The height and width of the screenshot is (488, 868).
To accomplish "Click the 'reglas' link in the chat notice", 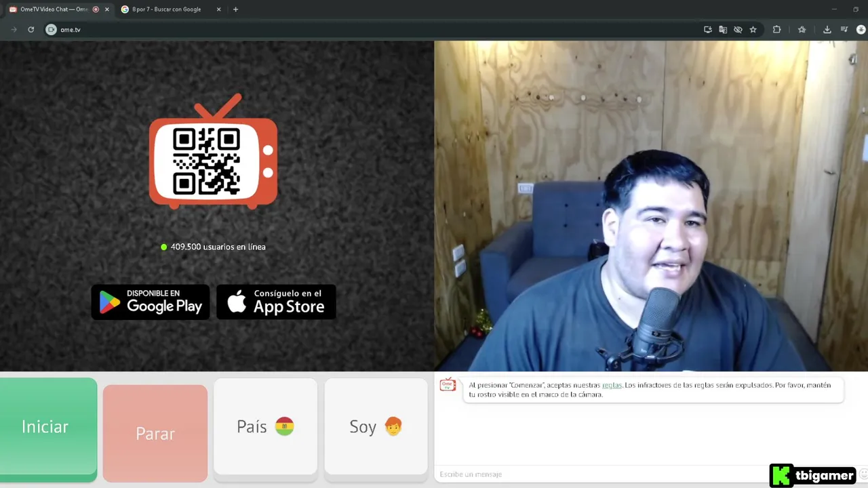I will pos(612,385).
